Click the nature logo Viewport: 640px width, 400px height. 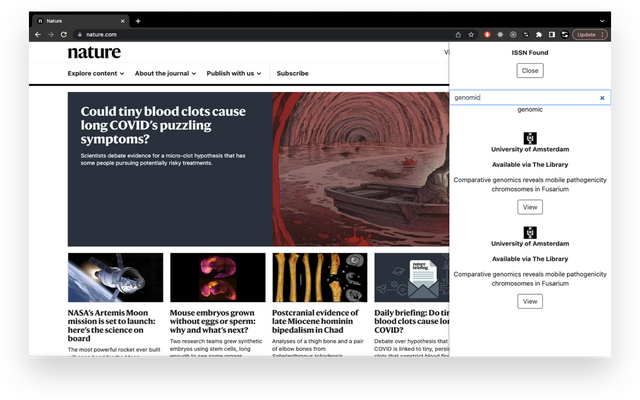tap(94, 52)
